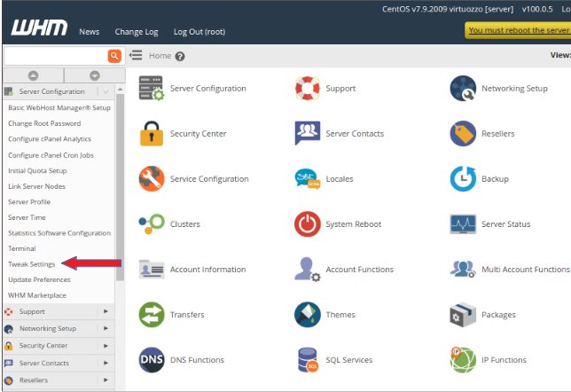Click the Backup label text
571x392 pixels.
496,179
